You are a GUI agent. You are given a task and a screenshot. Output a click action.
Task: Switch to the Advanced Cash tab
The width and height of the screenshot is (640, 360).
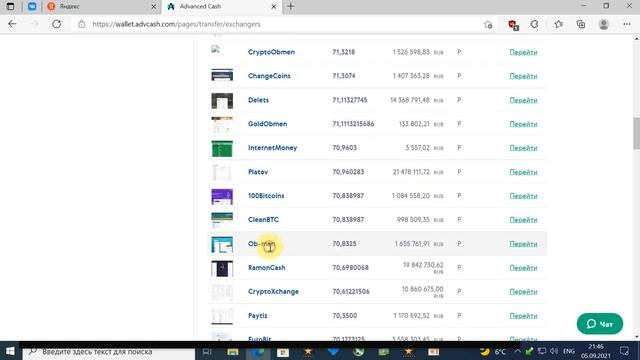click(x=222, y=7)
